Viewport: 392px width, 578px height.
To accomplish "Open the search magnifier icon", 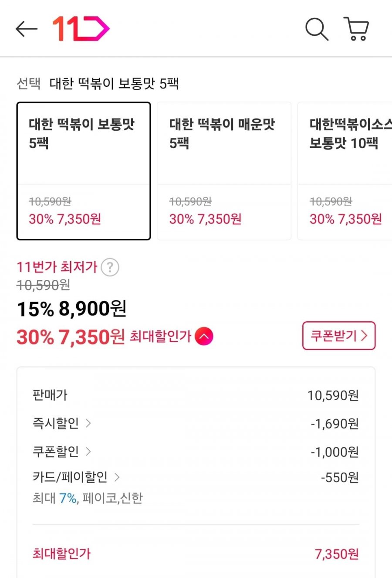I will pos(317,29).
